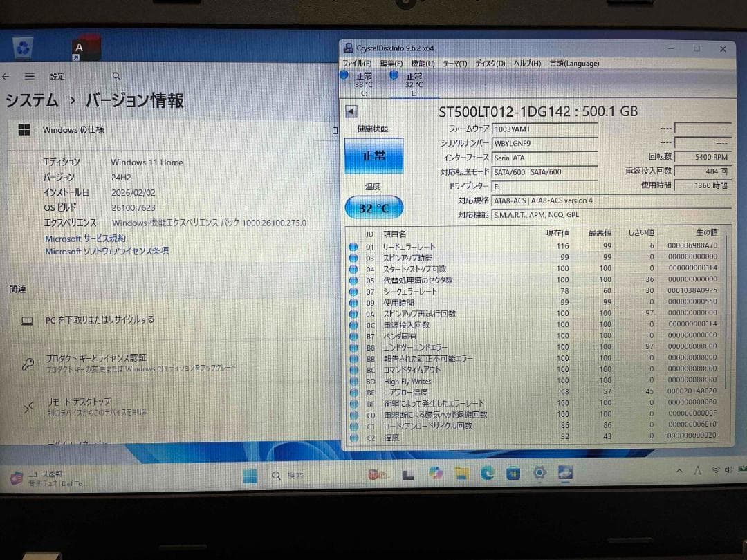Launch Copilot from the taskbar
747x560 pixels.
click(x=436, y=474)
